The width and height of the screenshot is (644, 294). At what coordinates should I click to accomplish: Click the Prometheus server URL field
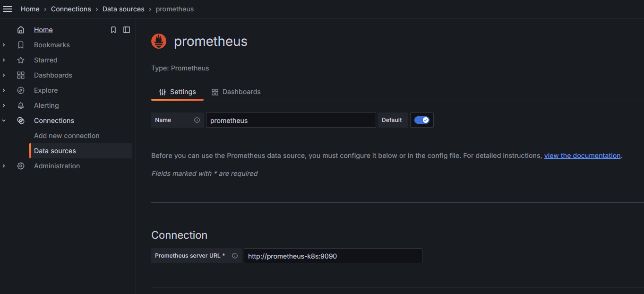tap(333, 256)
